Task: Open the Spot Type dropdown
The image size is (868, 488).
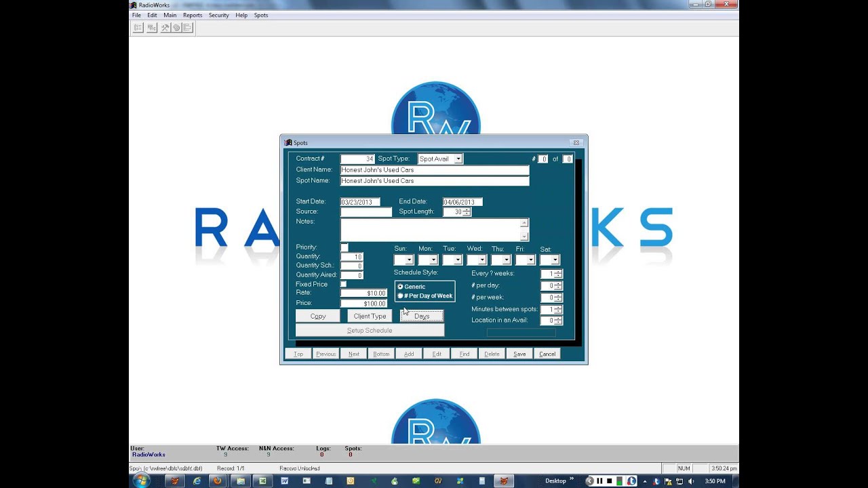Action: [x=458, y=159]
